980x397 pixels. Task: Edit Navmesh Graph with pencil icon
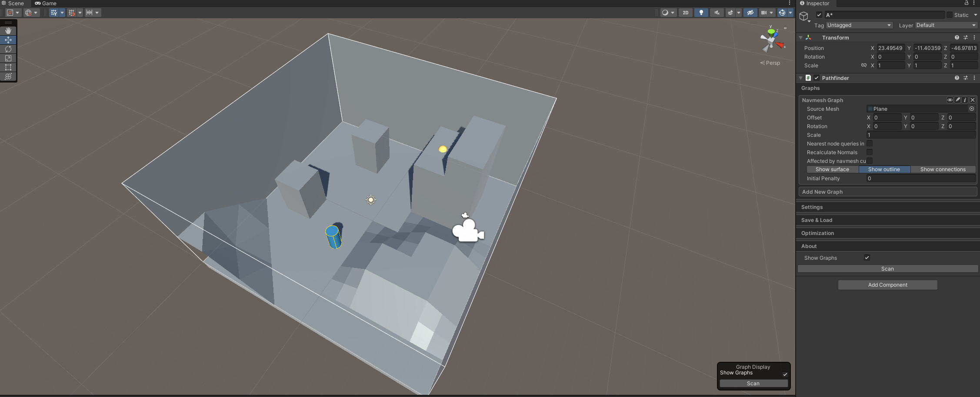pos(957,100)
